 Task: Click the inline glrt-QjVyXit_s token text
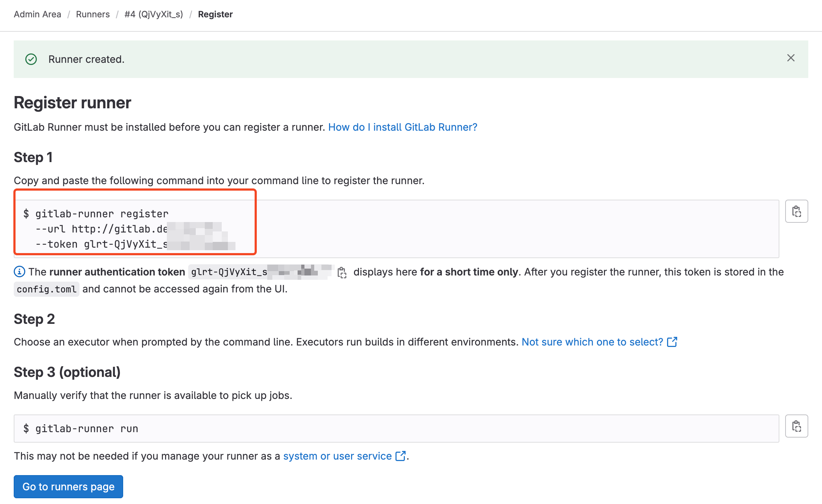pos(229,272)
